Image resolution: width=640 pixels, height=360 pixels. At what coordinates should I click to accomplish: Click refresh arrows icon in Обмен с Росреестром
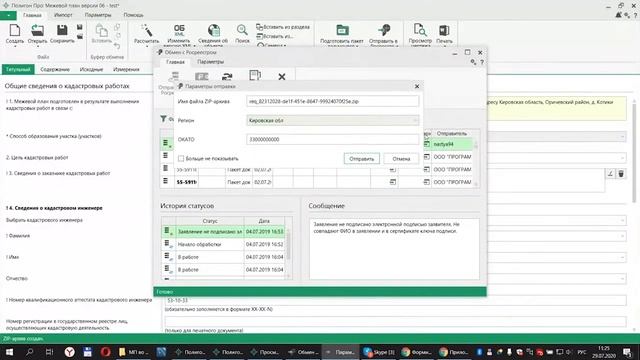(x=227, y=76)
